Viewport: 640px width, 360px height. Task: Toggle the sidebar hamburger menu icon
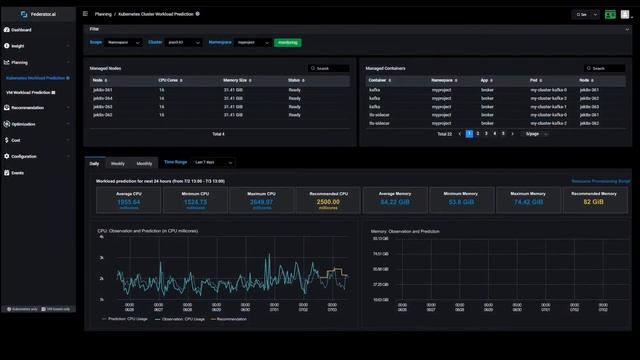(85, 14)
